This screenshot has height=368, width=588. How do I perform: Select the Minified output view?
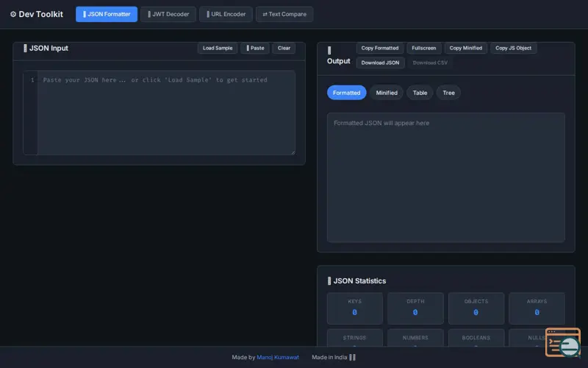point(387,93)
